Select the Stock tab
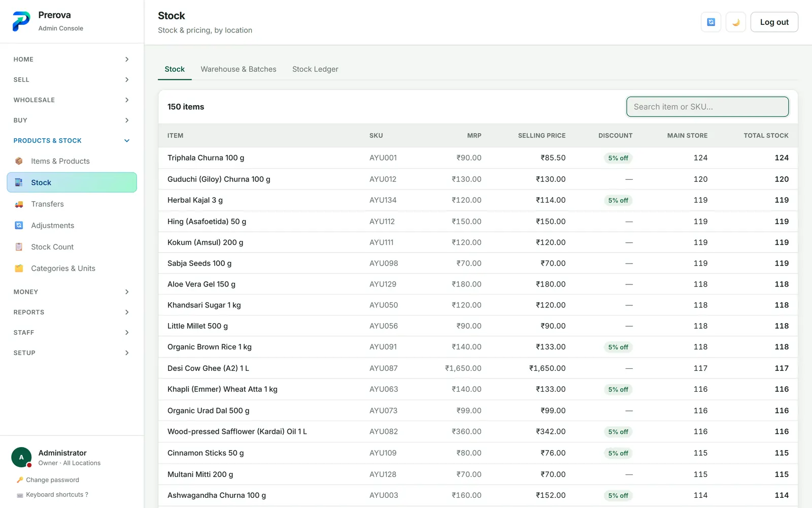Image resolution: width=812 pixels, height=508 pixels. pyautogui.click(x=175, y=69)
